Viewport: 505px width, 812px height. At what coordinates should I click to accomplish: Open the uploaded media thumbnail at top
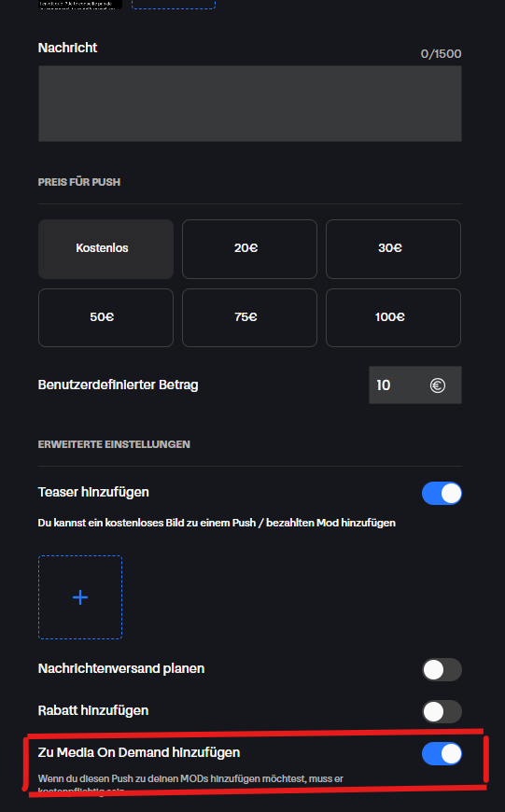tap(80, 4)
